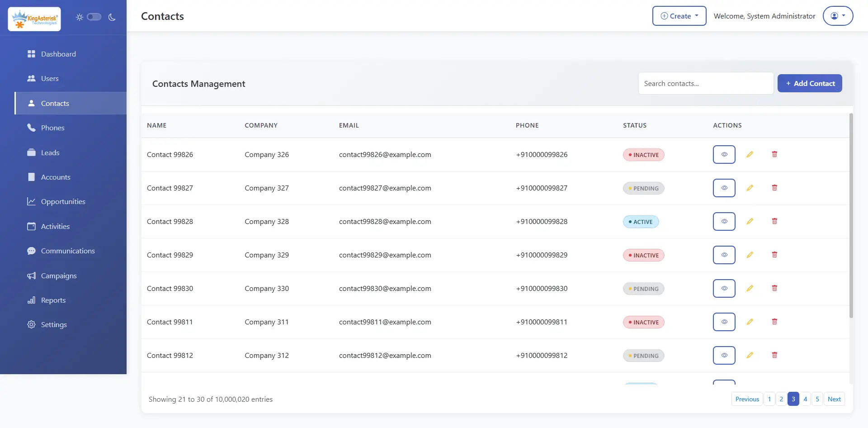Delete Contact 99812 trash icon
This screenshot has height=428, width=868.
coord(774,355)
